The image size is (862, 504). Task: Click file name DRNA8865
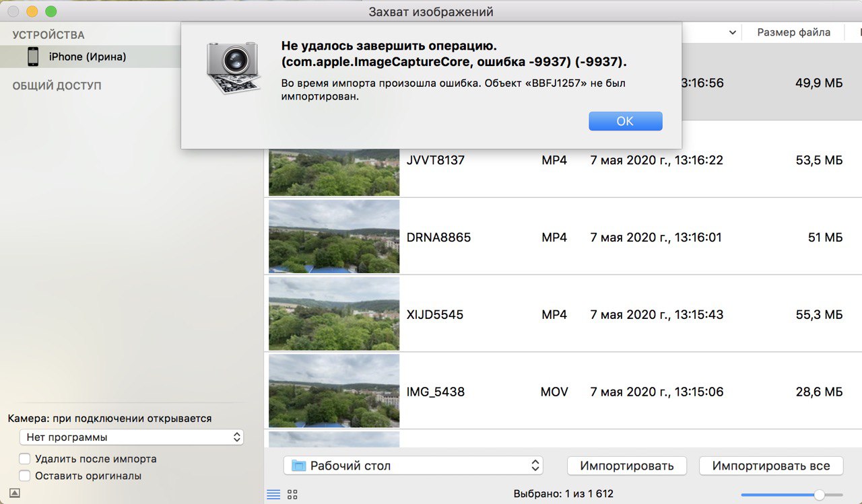point(439,238)
